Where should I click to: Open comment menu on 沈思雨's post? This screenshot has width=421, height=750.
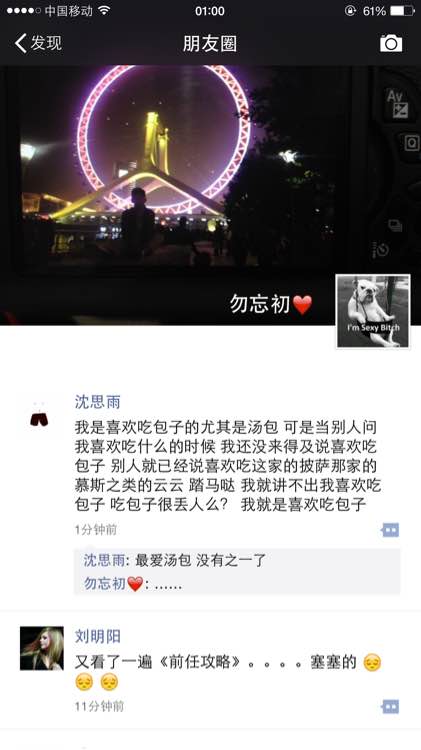tap(390, 530)
